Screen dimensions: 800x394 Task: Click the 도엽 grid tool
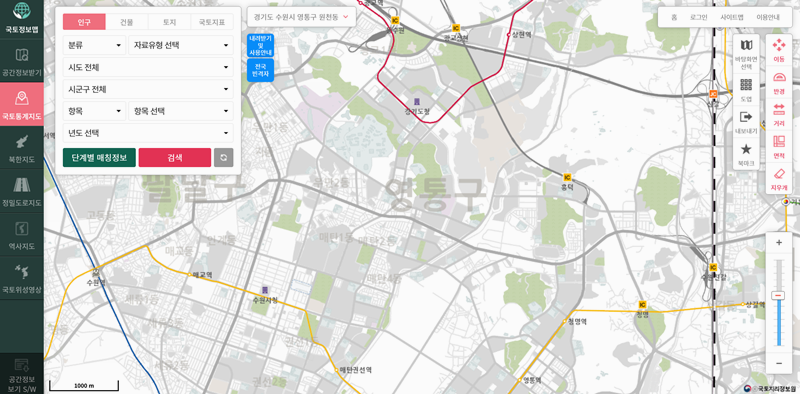746,91
